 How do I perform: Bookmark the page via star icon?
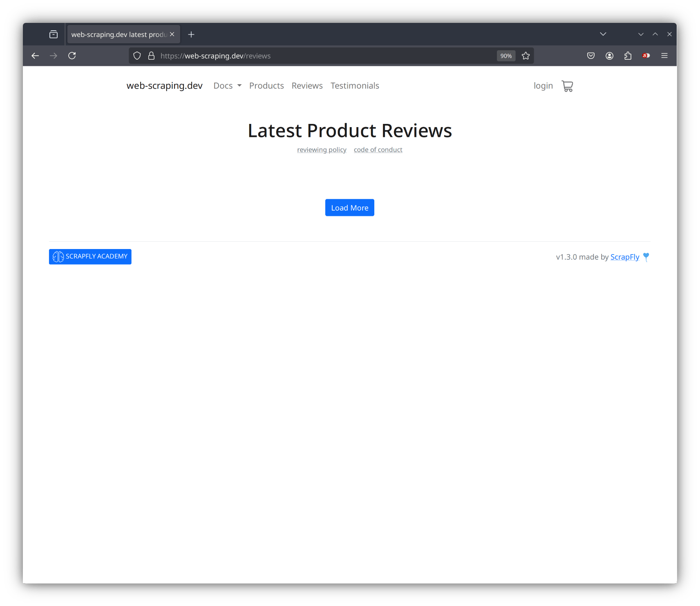pyautogui.click(x=526, y=56)
